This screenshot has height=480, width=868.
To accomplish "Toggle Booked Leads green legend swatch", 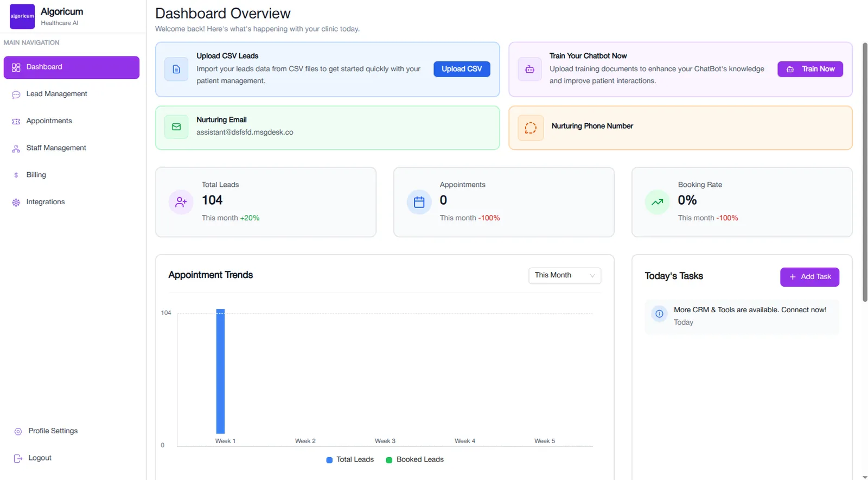I will pos(389,460).
